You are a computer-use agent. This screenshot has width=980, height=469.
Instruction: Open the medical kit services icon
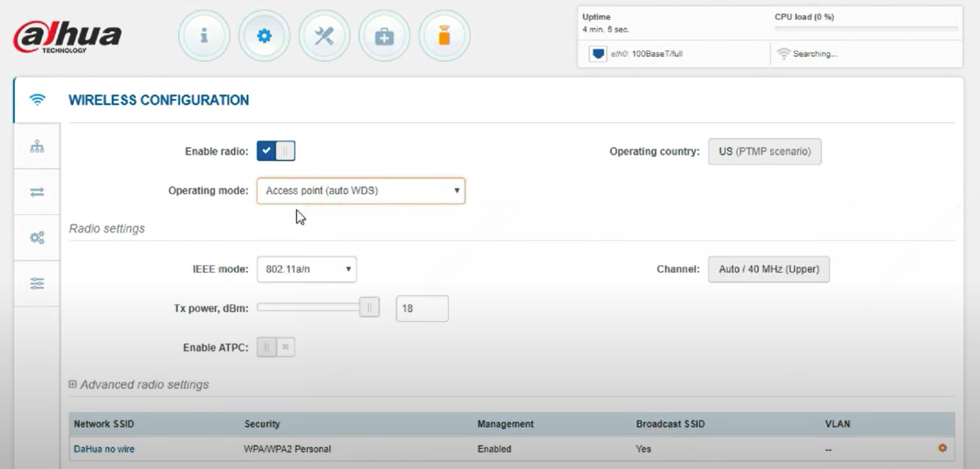pyautogui.click(x=384, y=36)
